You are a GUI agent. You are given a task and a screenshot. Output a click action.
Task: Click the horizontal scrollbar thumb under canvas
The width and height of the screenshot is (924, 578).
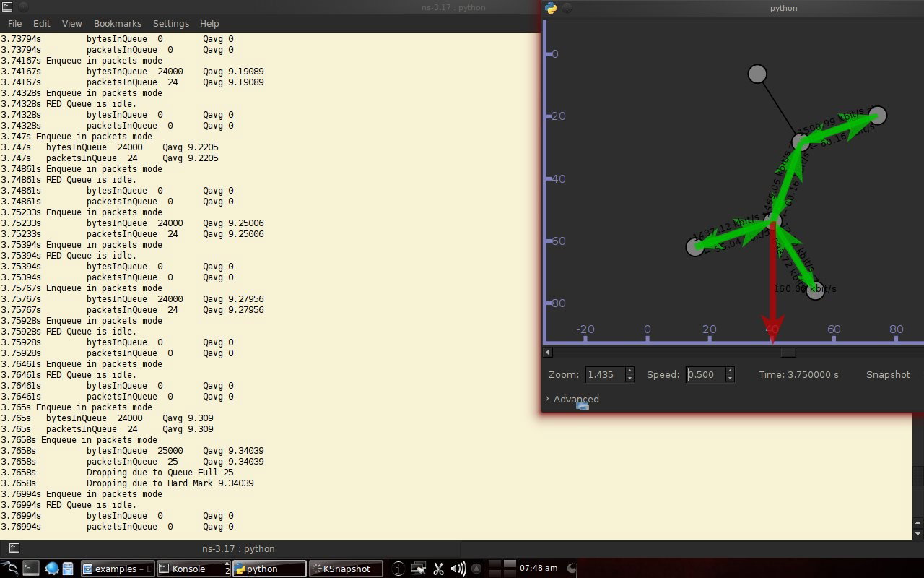(x=788, y=352)
